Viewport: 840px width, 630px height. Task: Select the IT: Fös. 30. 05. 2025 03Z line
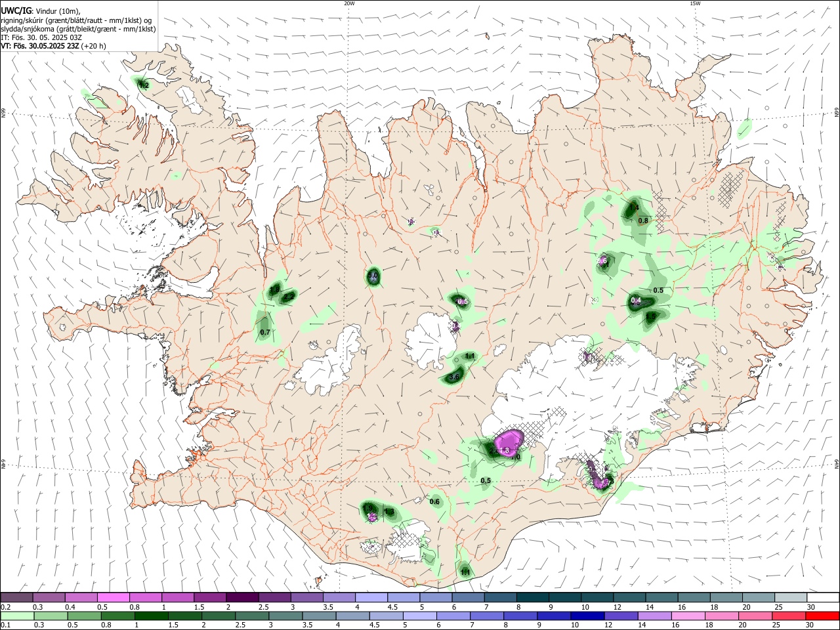[41, 37]
